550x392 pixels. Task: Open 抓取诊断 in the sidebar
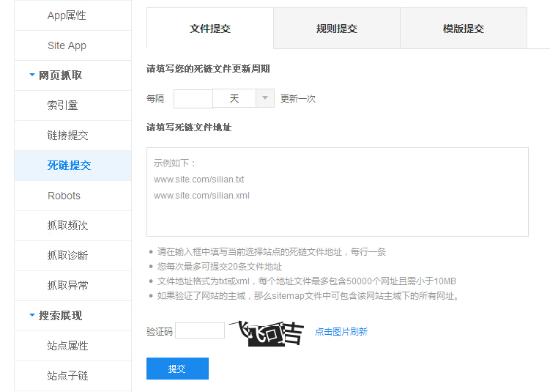(x=67, y=256)
